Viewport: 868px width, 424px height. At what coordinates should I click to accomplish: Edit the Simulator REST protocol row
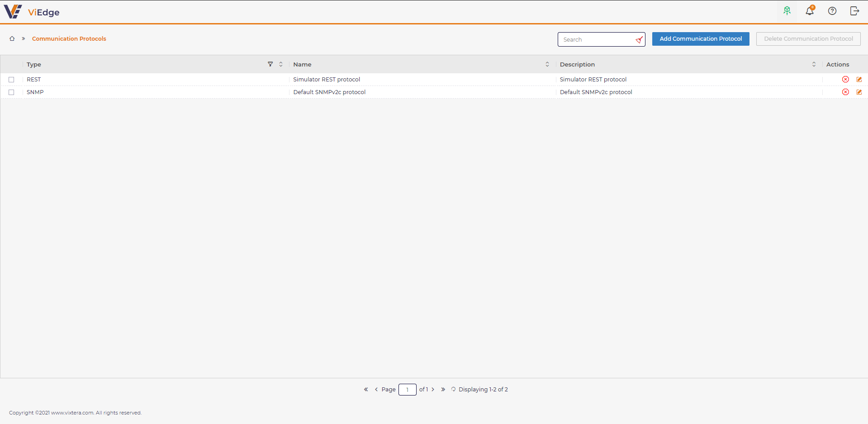point(859,79)
